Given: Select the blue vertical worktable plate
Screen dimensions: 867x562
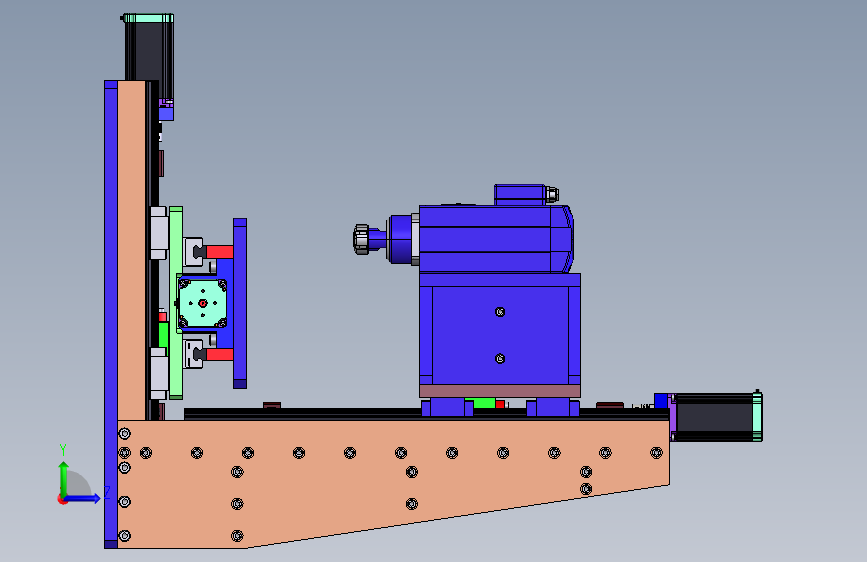Looking at the screenshot, I should 240,303.
